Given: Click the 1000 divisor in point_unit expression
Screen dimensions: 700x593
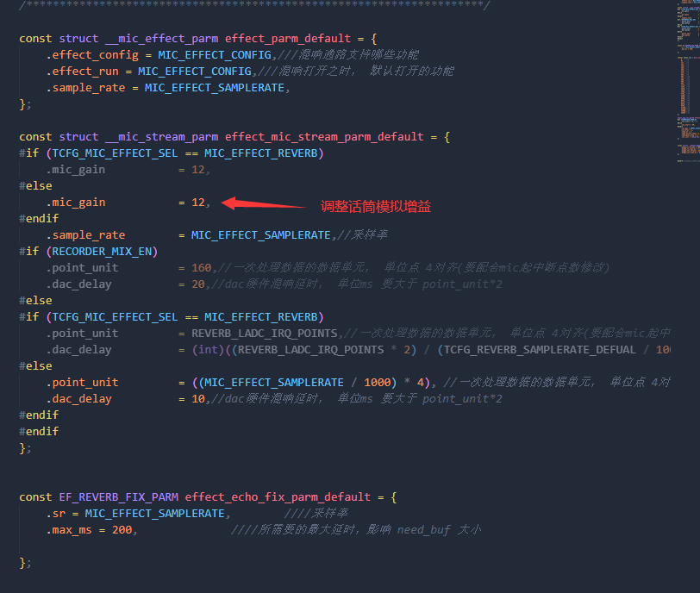Looking at the screenshot, I should coord(377,383).
